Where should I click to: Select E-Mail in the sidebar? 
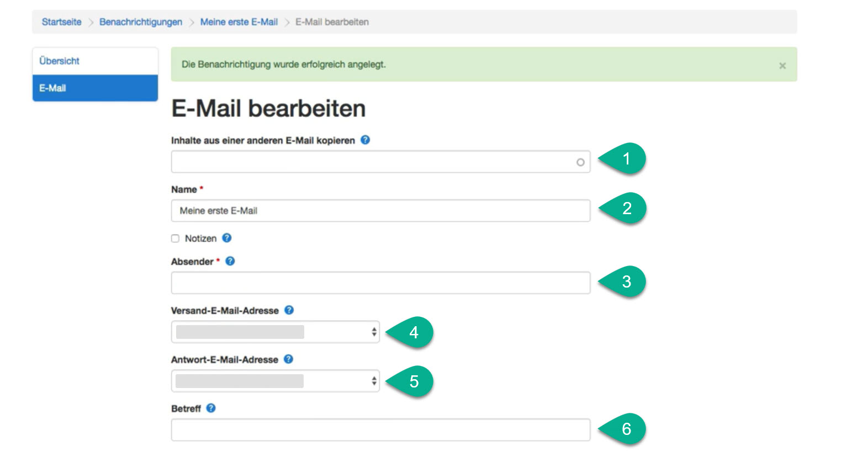click(x=95, y=88)
